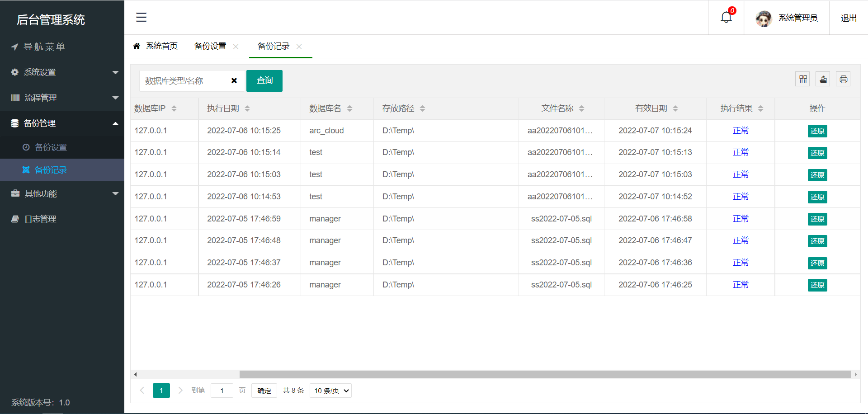Open the hamburger navigation toggle icon
The width and height of the screenshot is (868, 414).
141,17
